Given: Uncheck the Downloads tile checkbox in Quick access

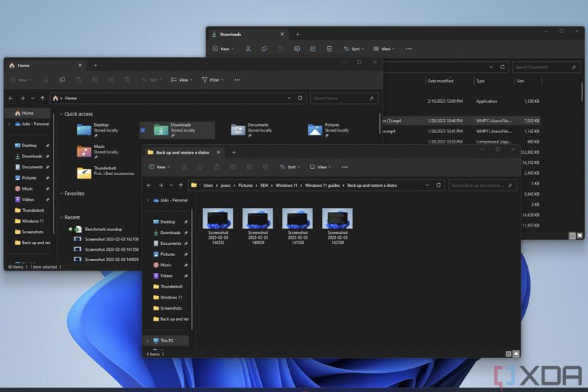Looking at the screenshot, I should point(143,130).
